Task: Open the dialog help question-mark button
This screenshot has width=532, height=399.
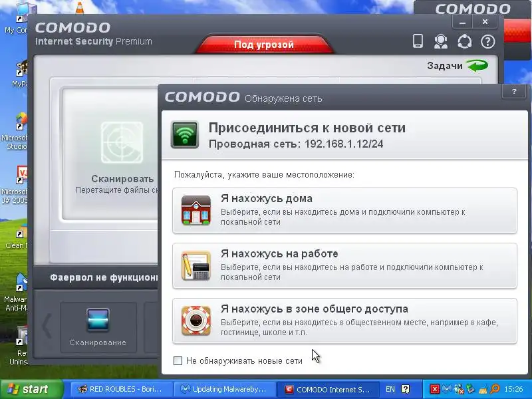Action: coord(513,91)
